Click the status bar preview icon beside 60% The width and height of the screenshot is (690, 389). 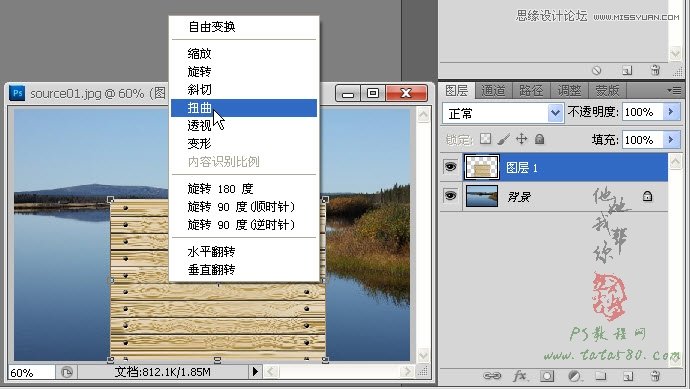pos(66,373)
